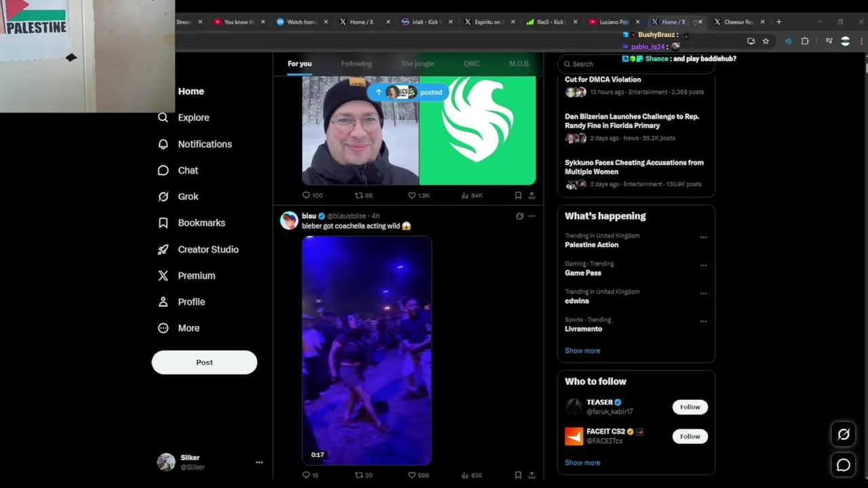This screenshot has height=488, width=868.
Task: Click the new posts 'posted' pill
Action: pyautogui.click(x=408, y=92)
